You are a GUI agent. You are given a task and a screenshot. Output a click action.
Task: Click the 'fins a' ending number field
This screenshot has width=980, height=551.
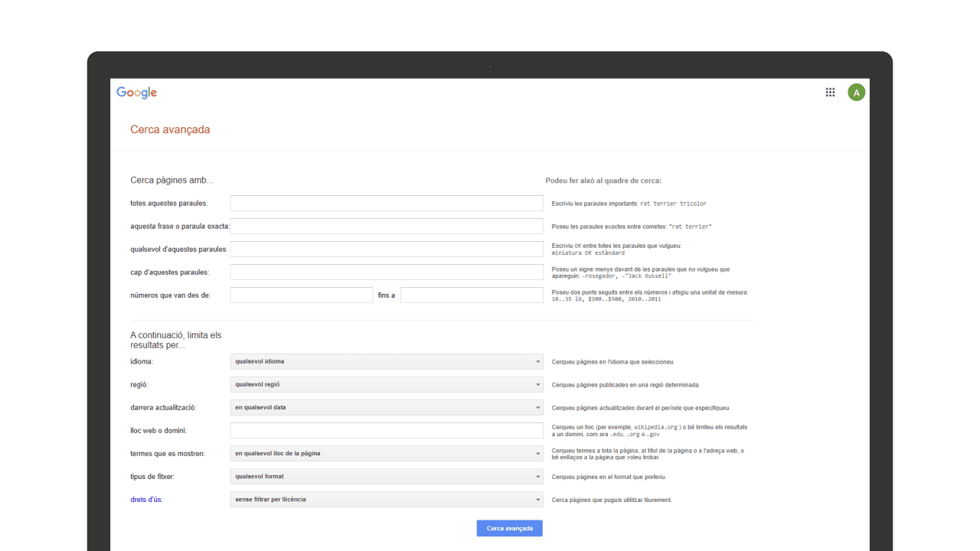click(x=472, y=295)
